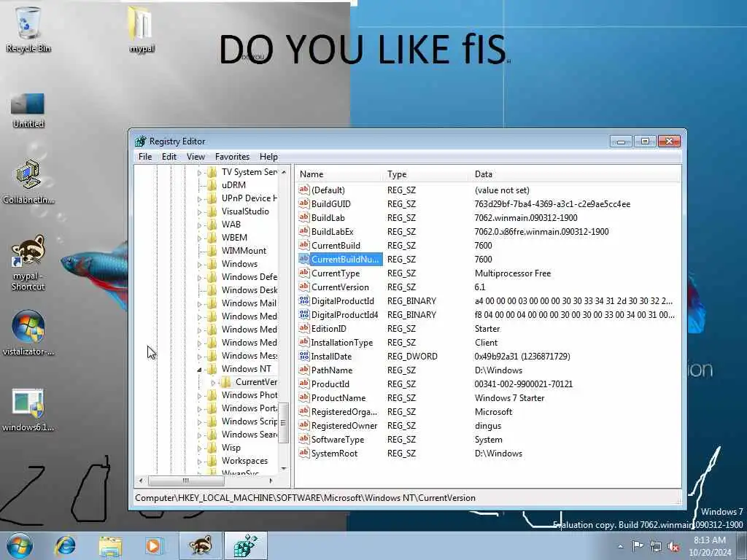Viewport: 747px width, 560px height.
Task: Click tree pane scroll down arrow
Action: click(x=284, y=469)
